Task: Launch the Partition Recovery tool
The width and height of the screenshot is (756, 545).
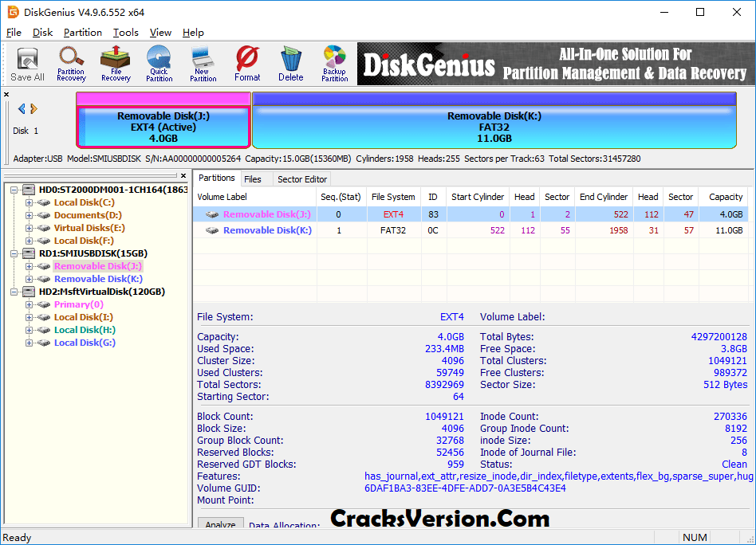Action: (71, 64)
